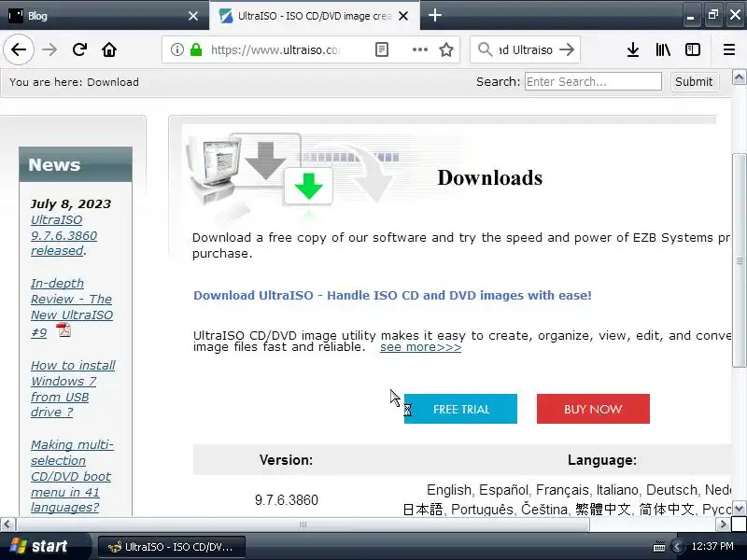Open Making multi-selection CD/DVD boot menu link

pyautogui.click(x=72, y=476)
